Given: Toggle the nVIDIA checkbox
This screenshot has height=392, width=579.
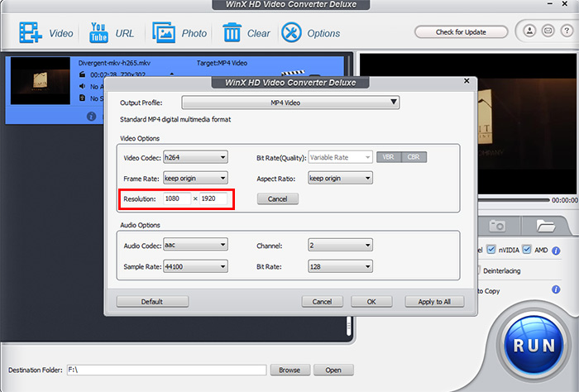Looking at the screenshot, I should coord(490,250).
